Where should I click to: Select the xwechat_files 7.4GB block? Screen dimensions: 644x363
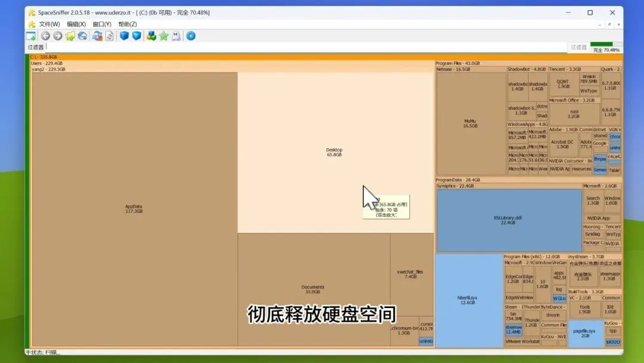[411, 274]
